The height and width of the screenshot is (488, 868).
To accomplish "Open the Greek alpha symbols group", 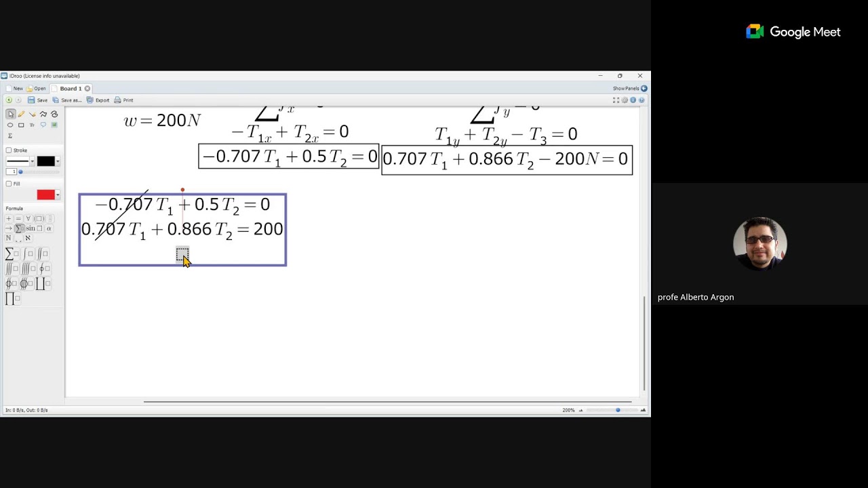I will coord(49,228).
